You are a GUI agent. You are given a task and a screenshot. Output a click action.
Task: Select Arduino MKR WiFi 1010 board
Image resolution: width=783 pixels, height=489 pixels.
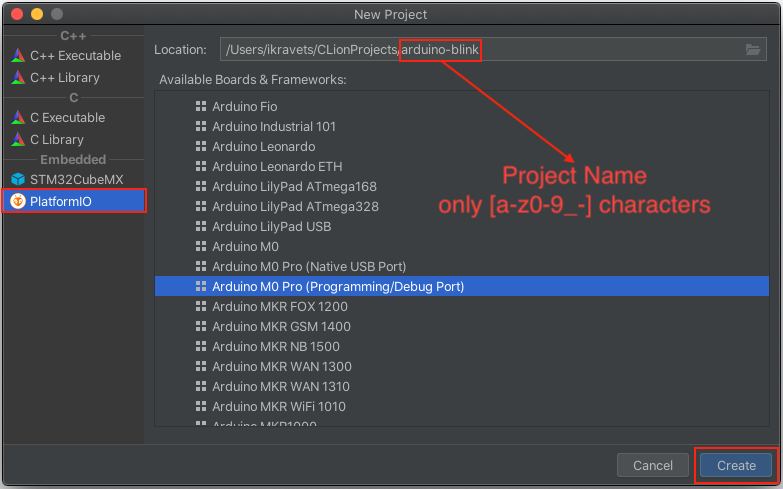coord(462,406)
